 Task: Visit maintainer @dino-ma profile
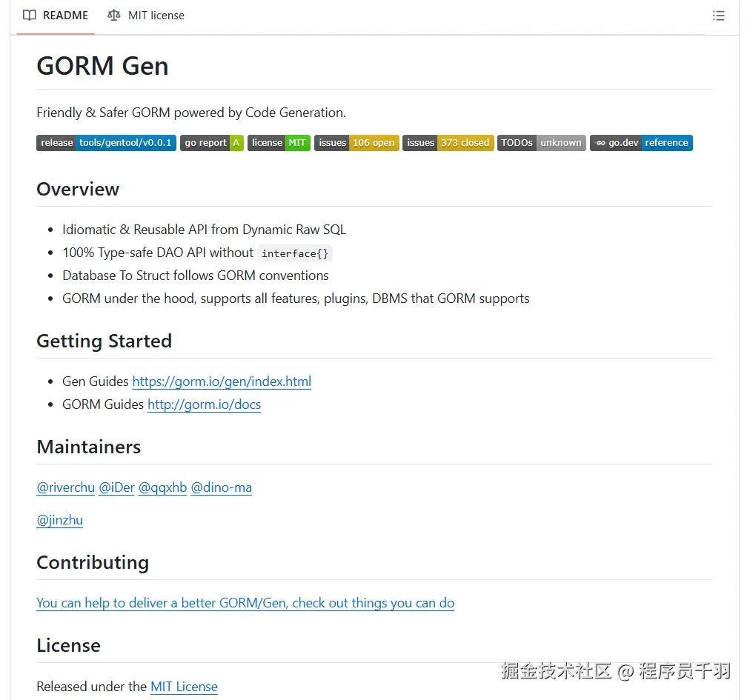(221, 487)
